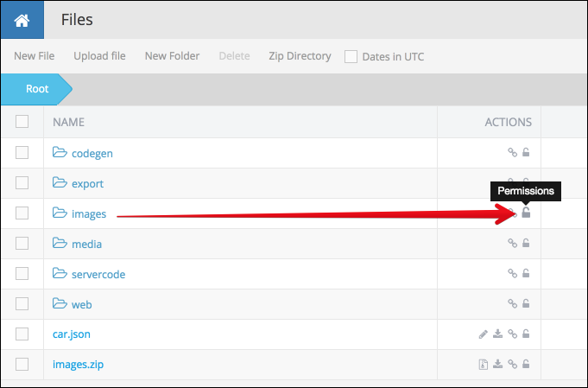Image resolution: width=588 pixels, height=388 pixels.
Task: Click the Files page title
Action: 77,20
